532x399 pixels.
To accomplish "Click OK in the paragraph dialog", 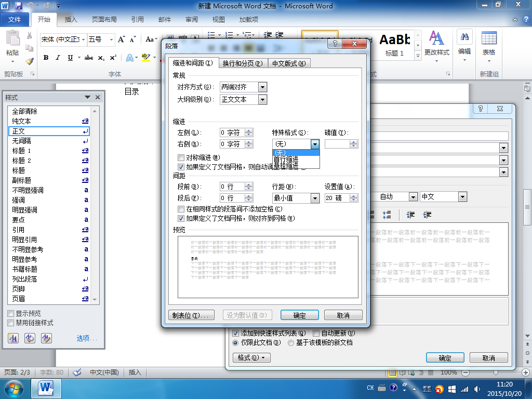I will click(x=299, y=315).
